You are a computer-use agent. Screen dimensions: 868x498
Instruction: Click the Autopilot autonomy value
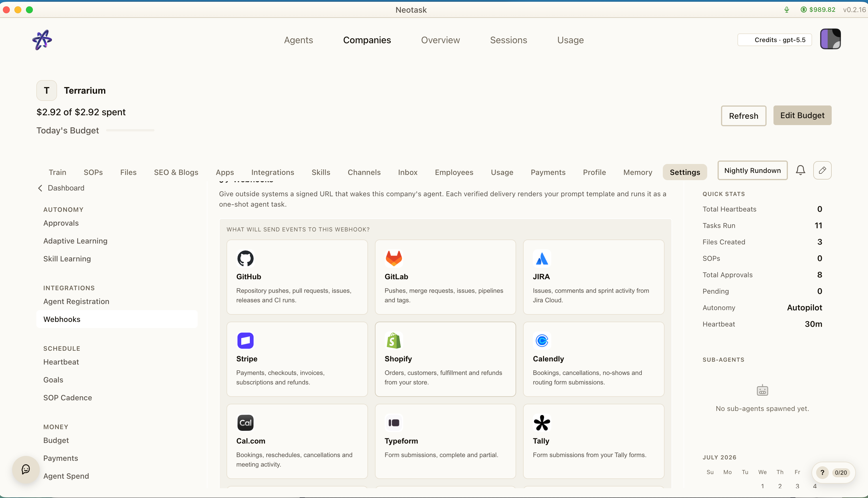tap(804, 308)
